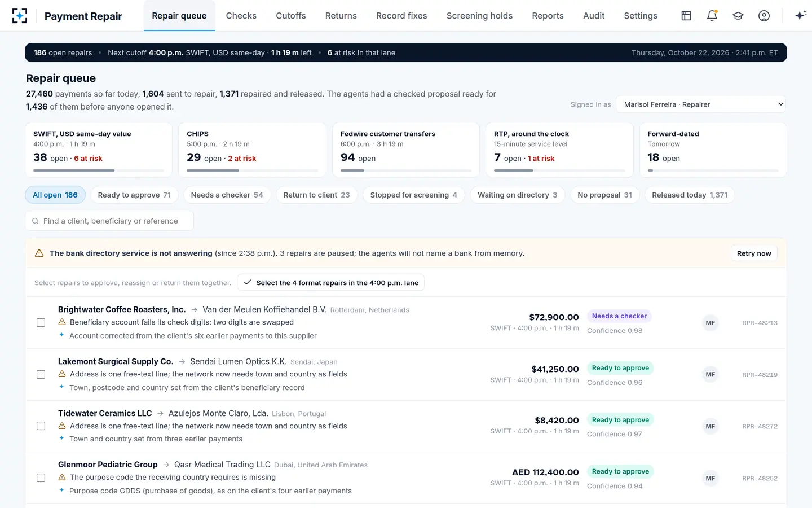Switch to the Checks tab

pos(241,16)
